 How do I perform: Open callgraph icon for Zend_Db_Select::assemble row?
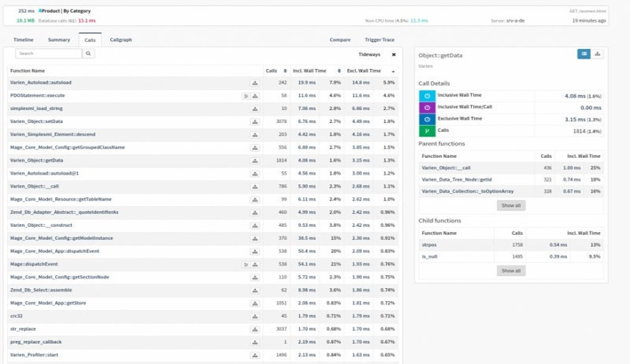pyautogui.click(x=255, y=290)
